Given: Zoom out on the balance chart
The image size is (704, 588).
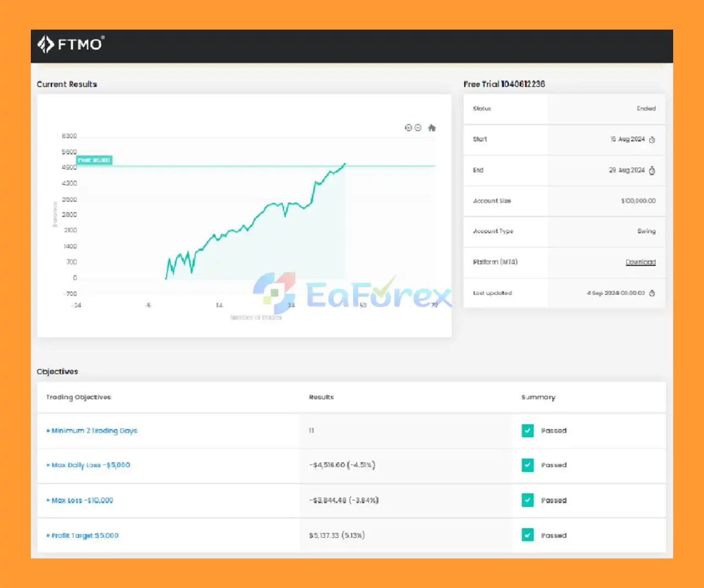Looking at the screenshot, I should [419, 128].
